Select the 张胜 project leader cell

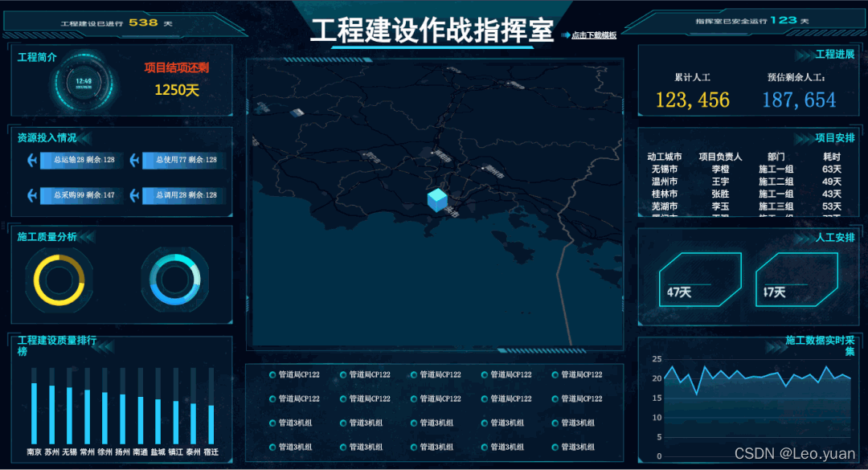coord(720,194)
